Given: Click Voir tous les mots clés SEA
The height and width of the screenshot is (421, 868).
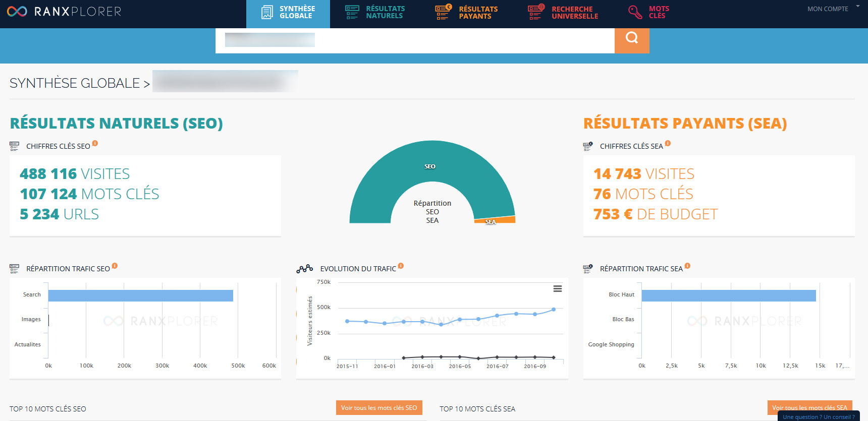Looking at the screenshot, I should point(810,408).
